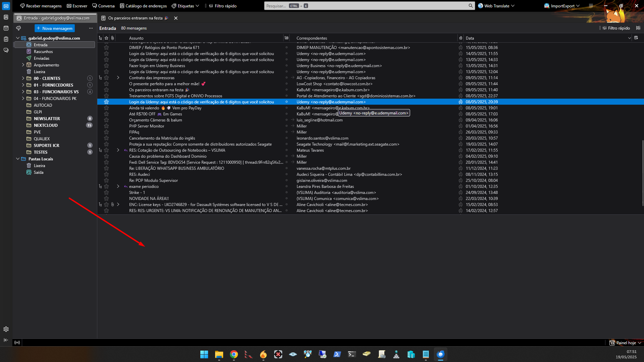Open Catálogo de endereços from toolbar

pos(143,6)
